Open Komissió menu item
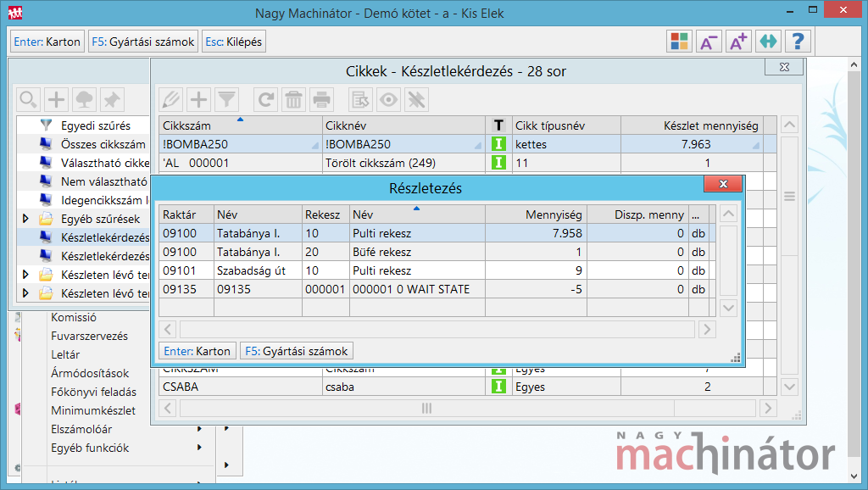This screenshot has width=868, height=490. click(74, 317)
